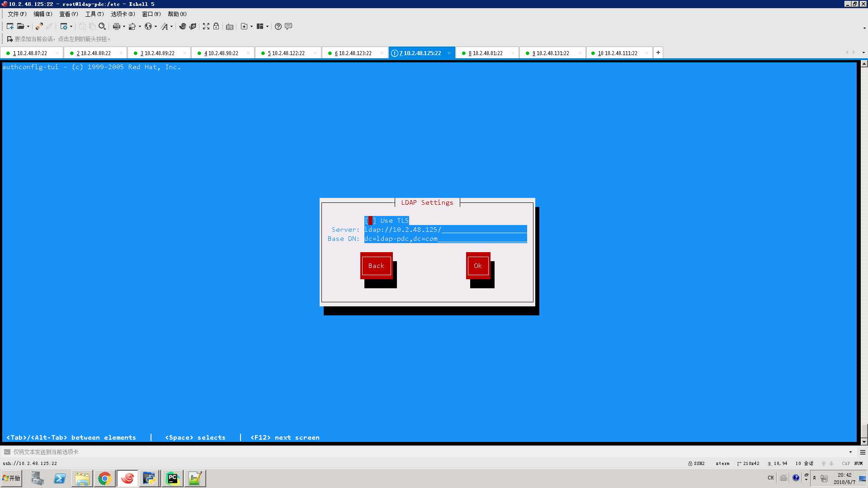Click the Open Session folder icon
The image size is (868, 488).
click(x=21, y=27)
